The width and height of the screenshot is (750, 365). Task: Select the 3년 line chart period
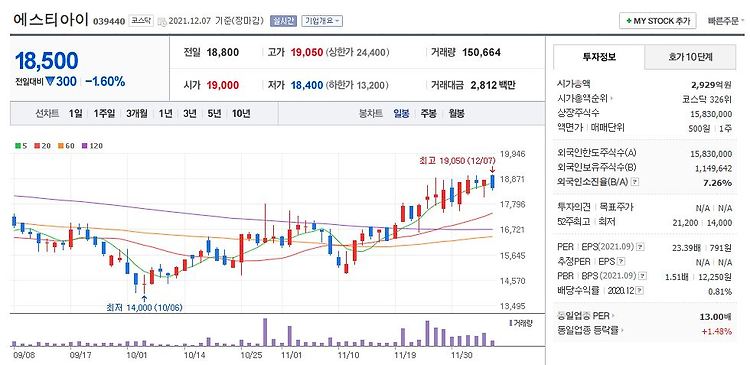(x=190, y=114)
